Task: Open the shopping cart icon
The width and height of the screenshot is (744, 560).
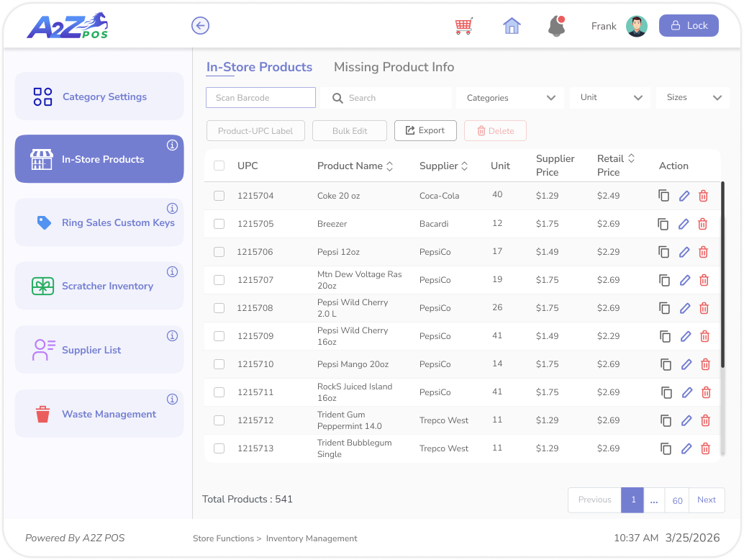Action: coord(463,25)
